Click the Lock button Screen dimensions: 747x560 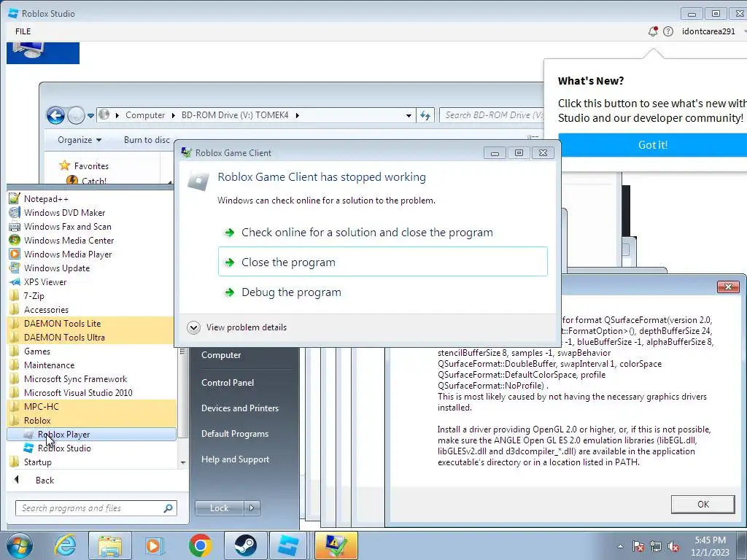click(x=219, y=508)
